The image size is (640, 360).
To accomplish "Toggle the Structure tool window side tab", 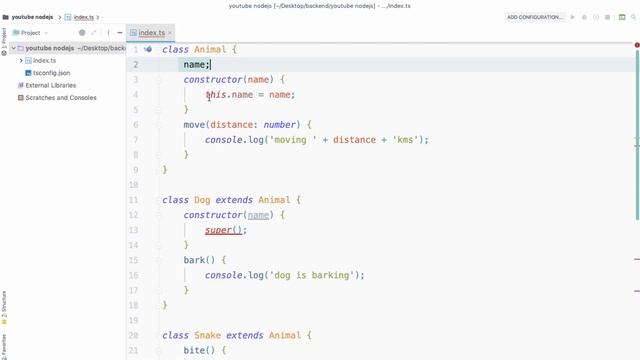I will click(x=4, y=308).
